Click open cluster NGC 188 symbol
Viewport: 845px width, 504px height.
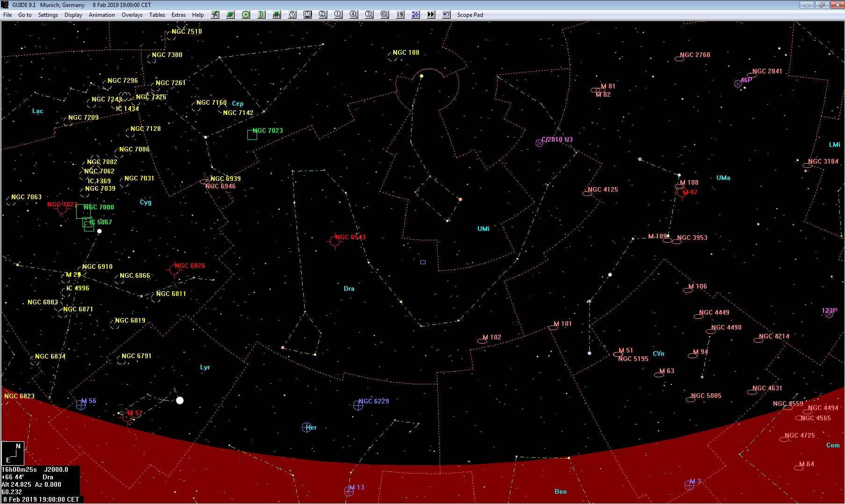(392, 57)
